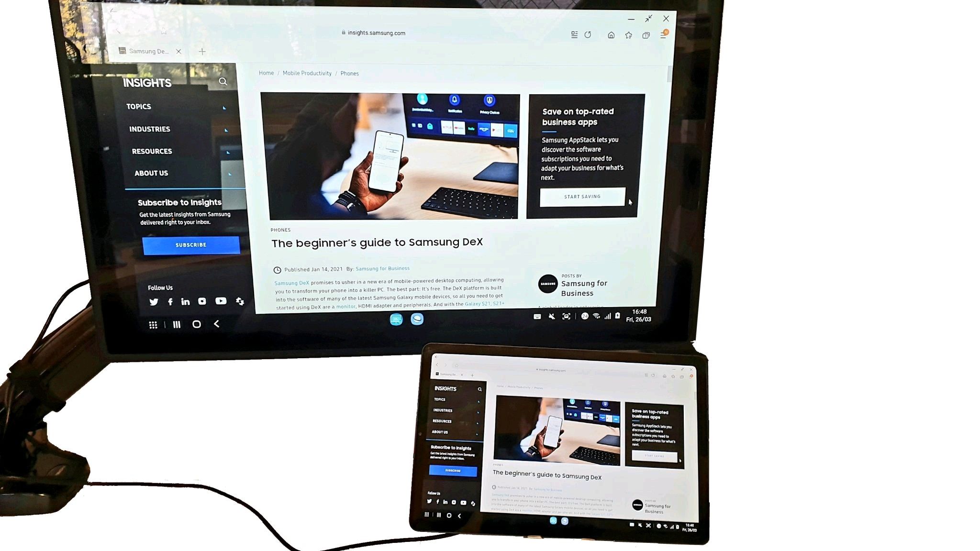Image resolution: width=980 pixels, height=551 pixels.
Task: Select the ABOUT US menu item
Action: click(x=150, y=173)
